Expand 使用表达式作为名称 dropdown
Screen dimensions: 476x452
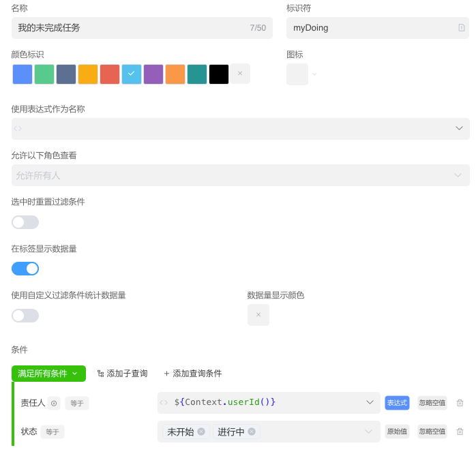click(459, 128)
